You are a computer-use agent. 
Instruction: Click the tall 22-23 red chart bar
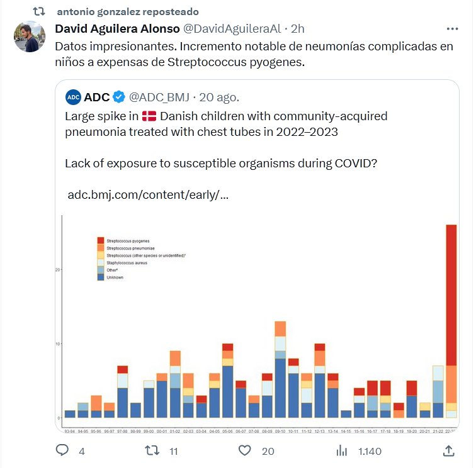coord(451,294)
